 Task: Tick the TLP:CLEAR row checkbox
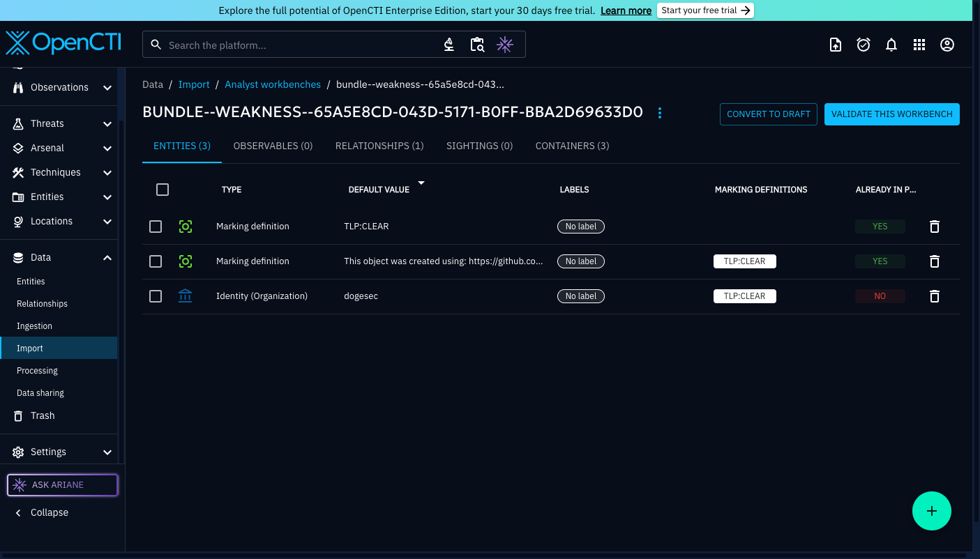(x=156, y=227)
